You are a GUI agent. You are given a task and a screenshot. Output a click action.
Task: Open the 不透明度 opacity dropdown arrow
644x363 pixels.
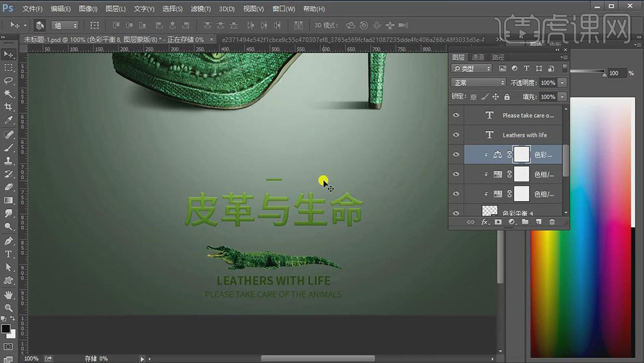click(x=562, y=83)
